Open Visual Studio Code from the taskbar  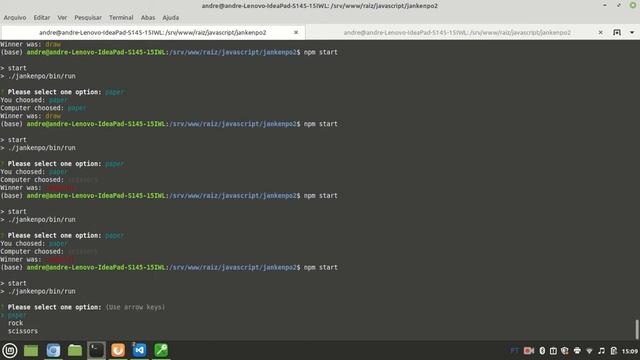140,350
